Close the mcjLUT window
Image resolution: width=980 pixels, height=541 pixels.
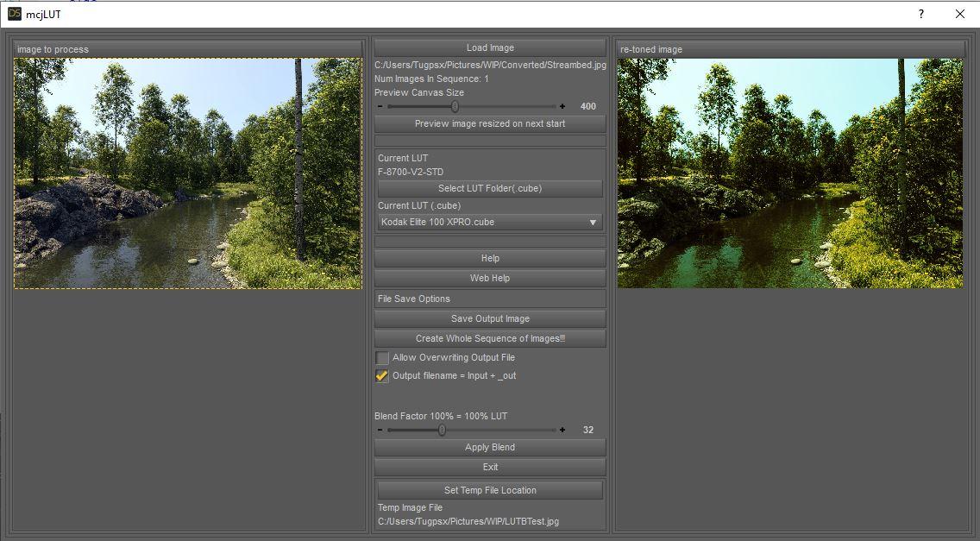pos(960,14)
